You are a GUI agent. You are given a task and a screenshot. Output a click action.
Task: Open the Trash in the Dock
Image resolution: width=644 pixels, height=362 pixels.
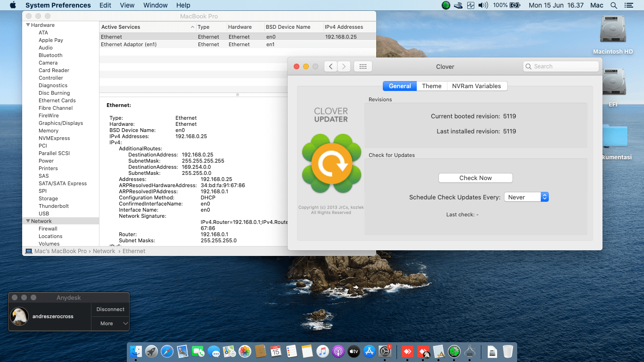[x=508, y=351]
